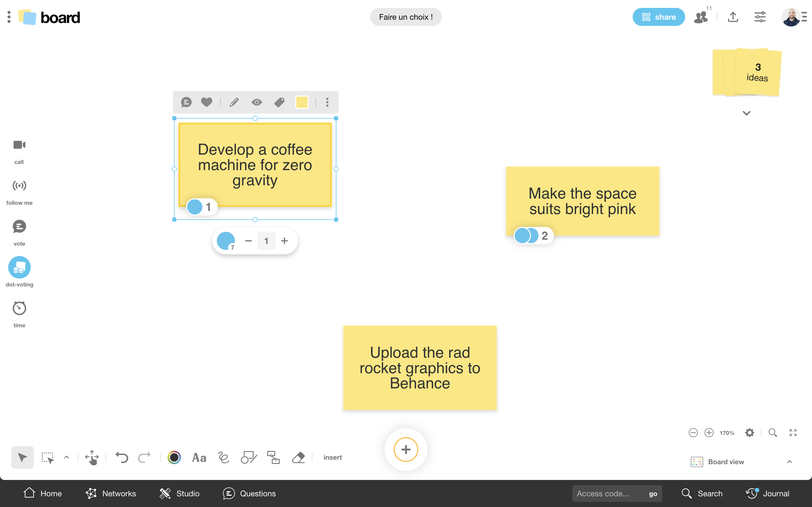
Task: Click the pencil edit icon
Action: 234,102
